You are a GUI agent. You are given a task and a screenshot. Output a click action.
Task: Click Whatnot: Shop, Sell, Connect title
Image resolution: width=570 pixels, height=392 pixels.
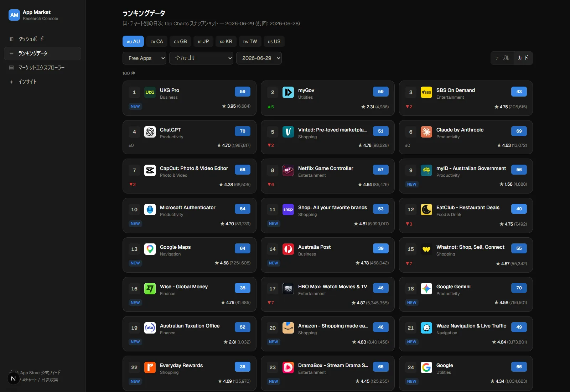coord(470,247)
